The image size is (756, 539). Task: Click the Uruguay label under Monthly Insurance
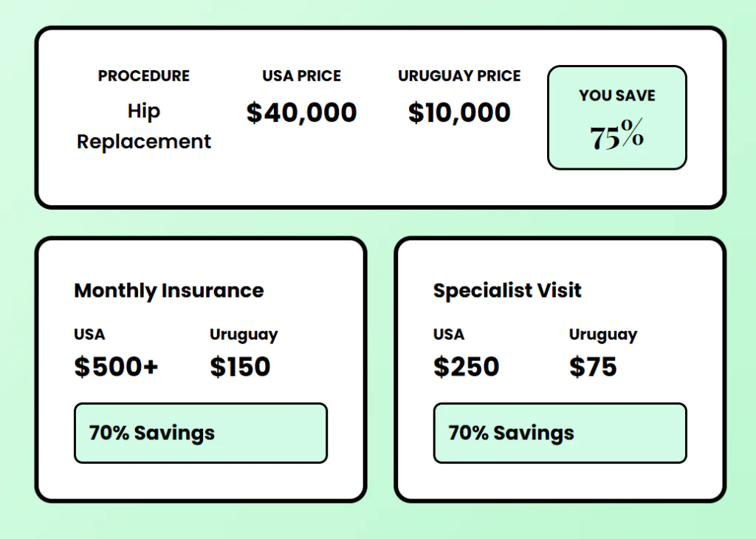pos(244,335)
